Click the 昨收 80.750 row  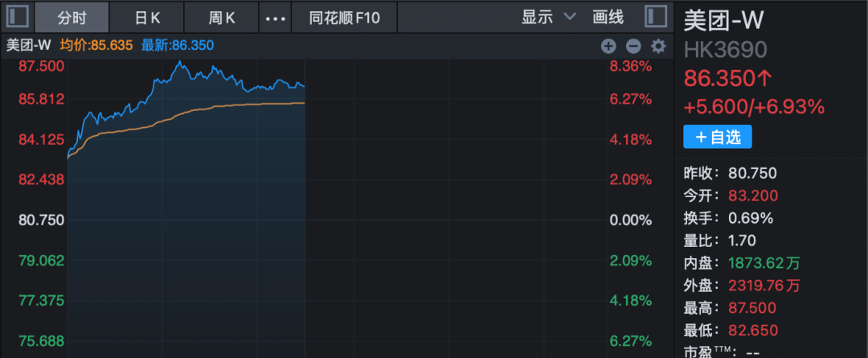[730, 174]
